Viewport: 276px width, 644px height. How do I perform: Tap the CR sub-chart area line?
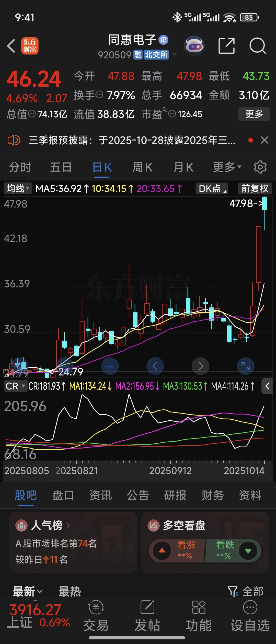click(x=138, y=427)
